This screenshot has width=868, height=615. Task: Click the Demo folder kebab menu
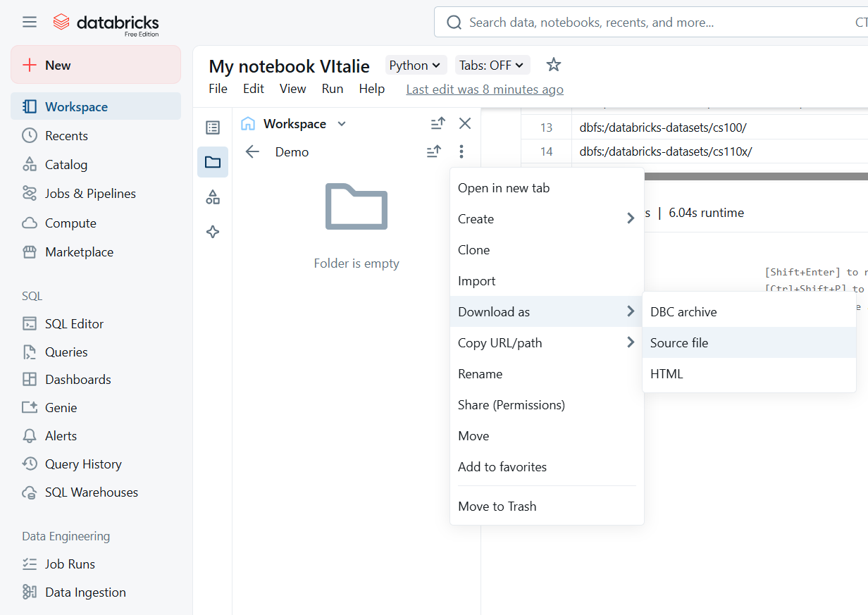point(461,151)
